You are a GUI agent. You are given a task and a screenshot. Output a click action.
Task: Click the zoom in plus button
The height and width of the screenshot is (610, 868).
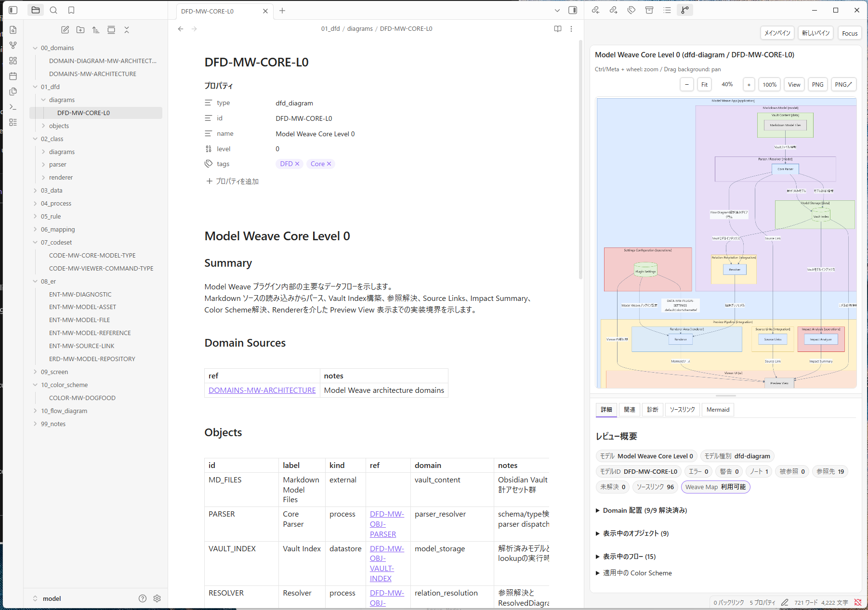[749, 85]
